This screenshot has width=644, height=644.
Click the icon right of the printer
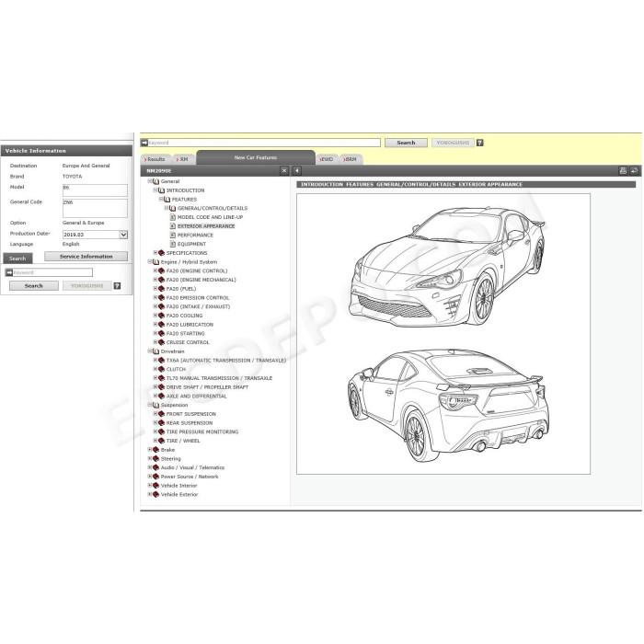(x=634, y=170)
